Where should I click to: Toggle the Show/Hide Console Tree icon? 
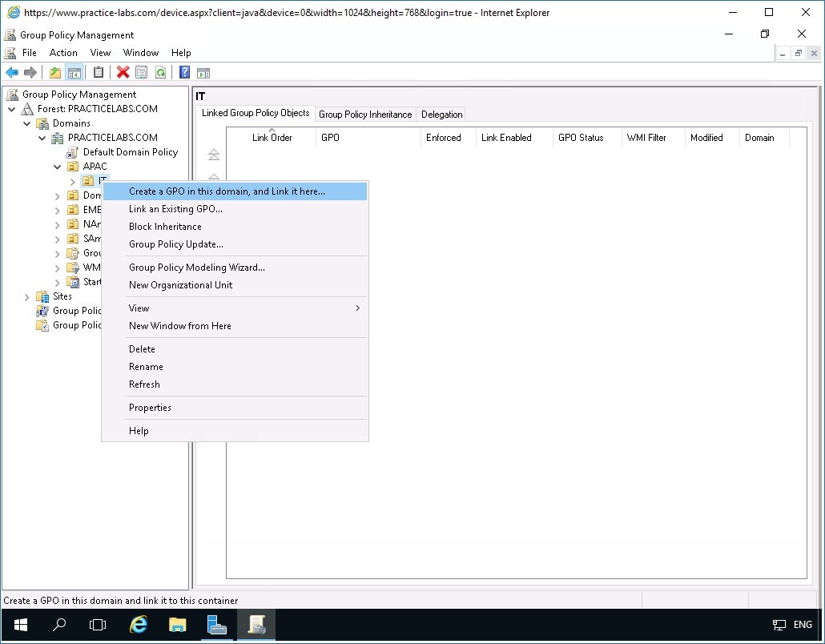tap(74, 73)
